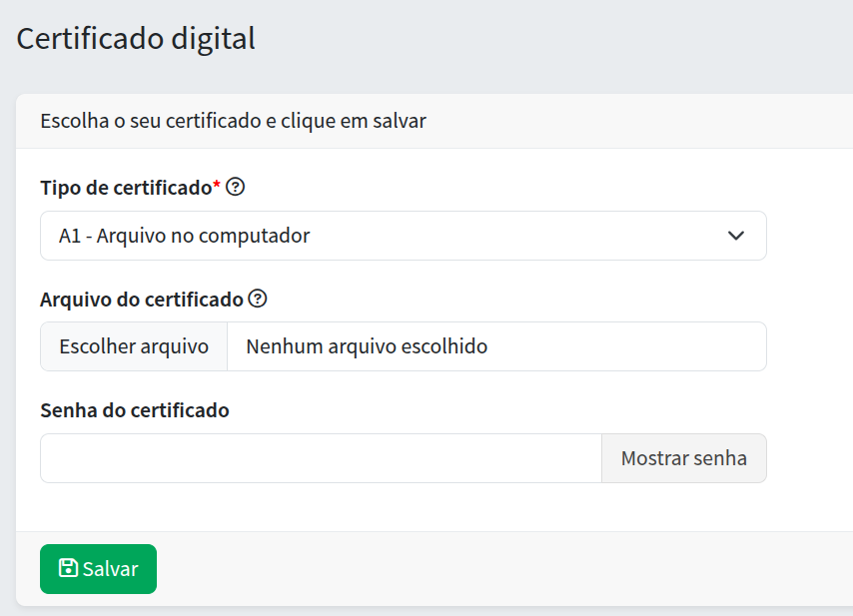Click the 'A1' text in the type selector

pos(69,237)
